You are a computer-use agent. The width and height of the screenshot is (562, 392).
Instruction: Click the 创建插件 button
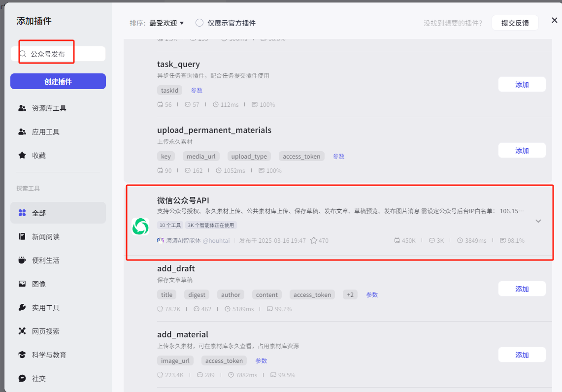pos(58,81)
